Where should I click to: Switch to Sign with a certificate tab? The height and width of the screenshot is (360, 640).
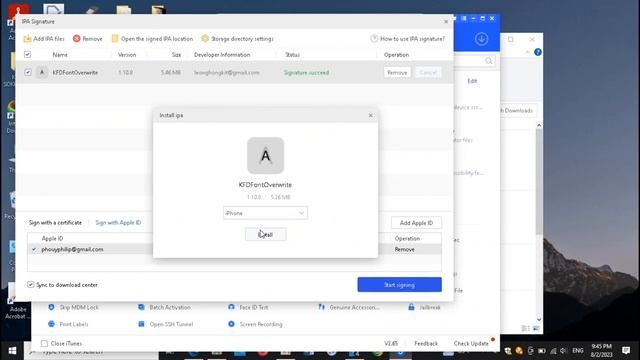(x=55, y=223)
